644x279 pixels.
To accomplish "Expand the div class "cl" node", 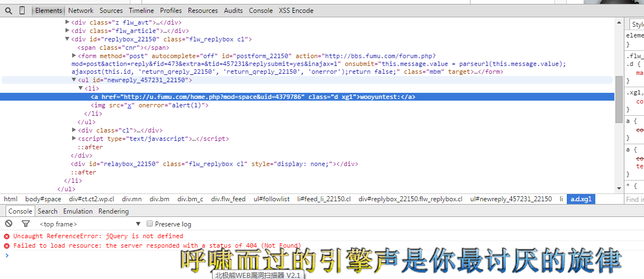I will pyautogui.click(x=74, y=130).
